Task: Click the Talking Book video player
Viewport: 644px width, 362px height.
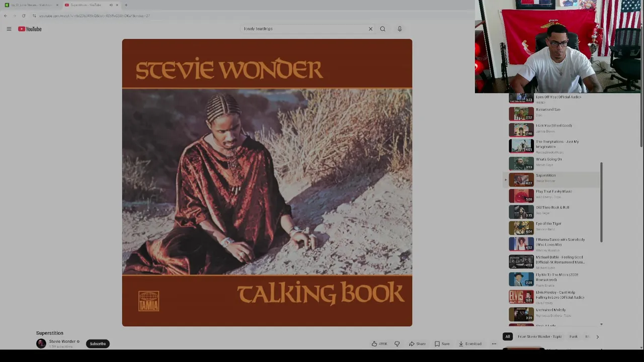Action: pyautogui.click(x=267, y=183)
